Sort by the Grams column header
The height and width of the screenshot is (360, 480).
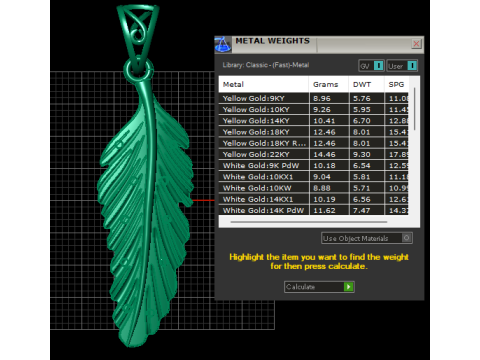[x=329, y=84]
